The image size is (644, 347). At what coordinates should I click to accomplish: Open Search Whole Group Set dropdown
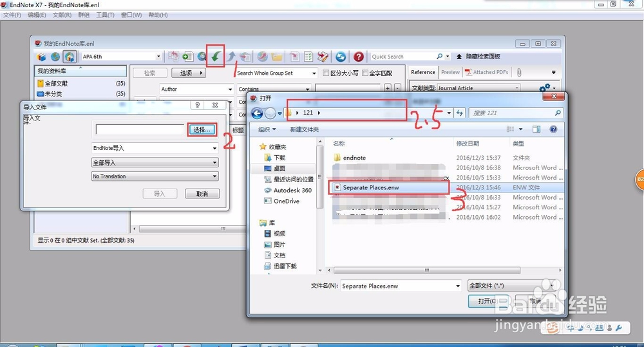pyautogui.click(x=314, y=73)
